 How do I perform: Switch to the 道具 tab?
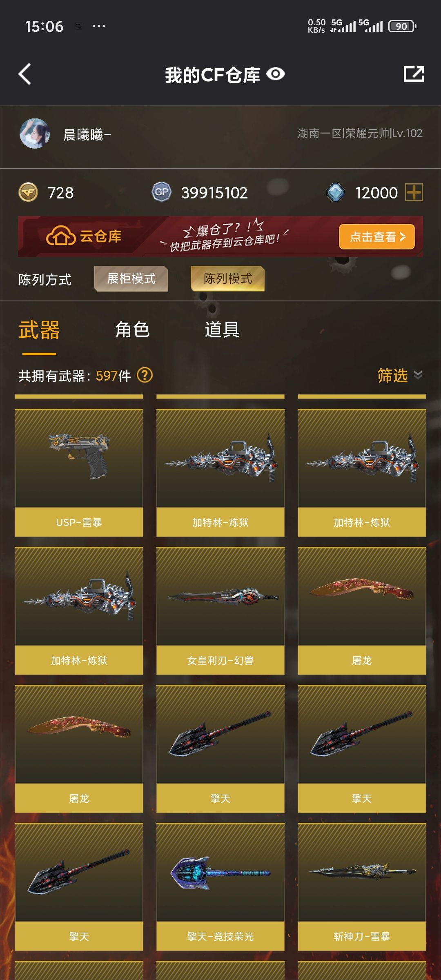pos(222,330)
